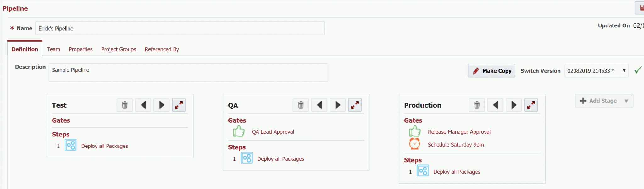
Task: Click the Deploy all Packages icon in Test
Action: [x=71, y=145]
